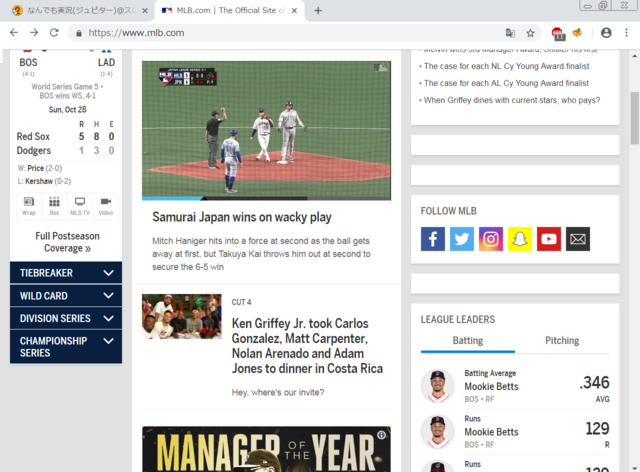
Task: Open the Ken Griffey Jr. dinner article headline
Action: [307, 346]
